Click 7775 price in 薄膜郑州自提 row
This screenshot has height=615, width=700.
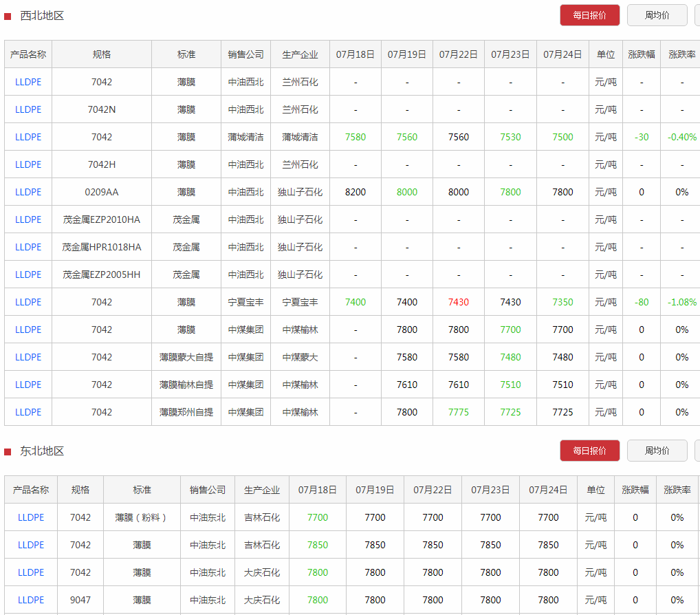[x=459, y=412]
